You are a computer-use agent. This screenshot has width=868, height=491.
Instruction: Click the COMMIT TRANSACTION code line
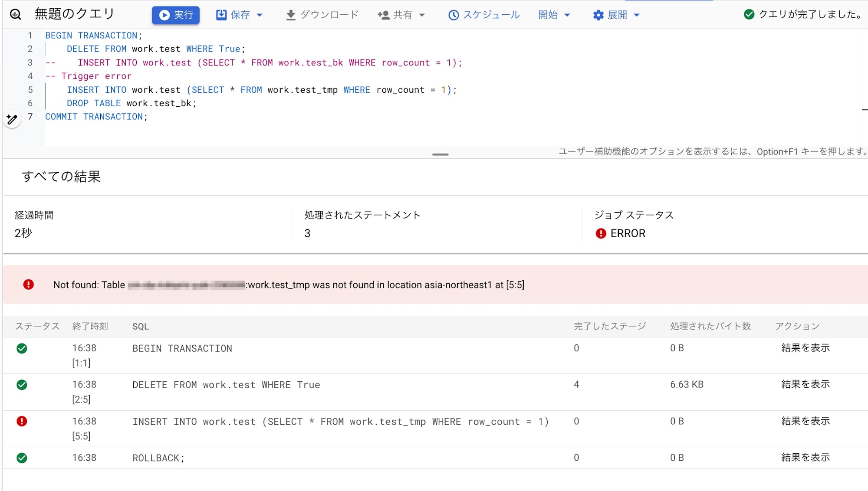click(x=96, y=117)
